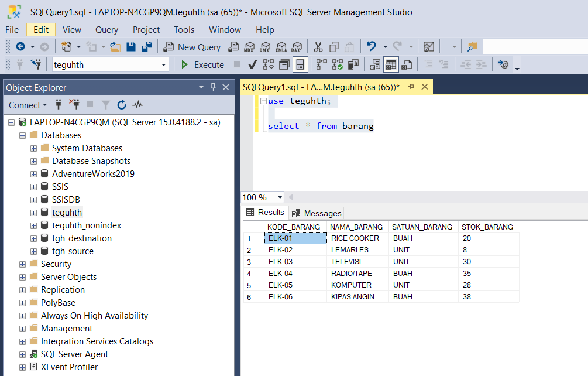588x376 pixels.
Task: Pin the SQLQuery1.sql document tab
Action: pyautogui.click(x=411, y=87)
